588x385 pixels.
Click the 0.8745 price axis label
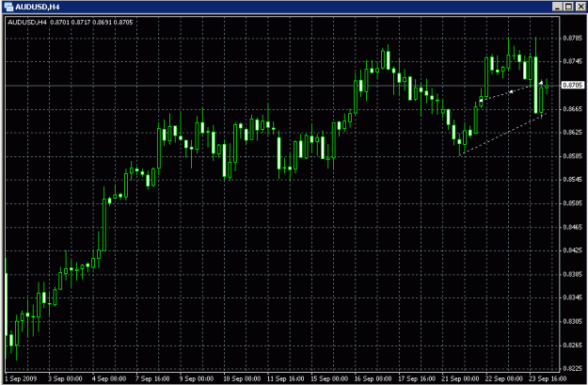(573, 61)
